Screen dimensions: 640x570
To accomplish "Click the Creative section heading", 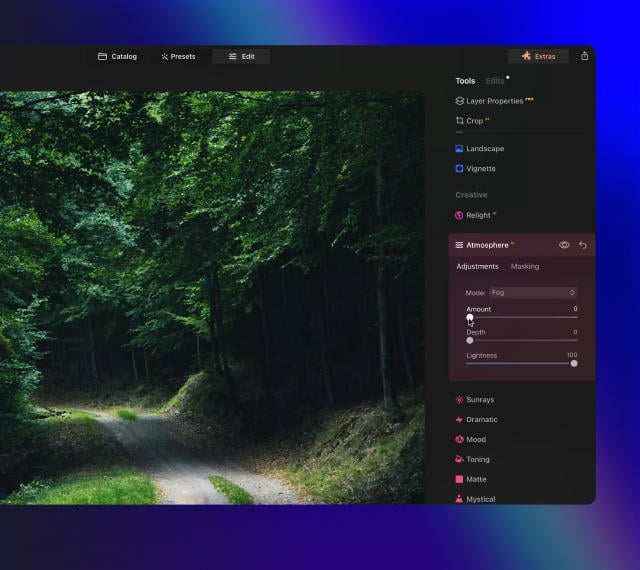I will tap(471, 195).
